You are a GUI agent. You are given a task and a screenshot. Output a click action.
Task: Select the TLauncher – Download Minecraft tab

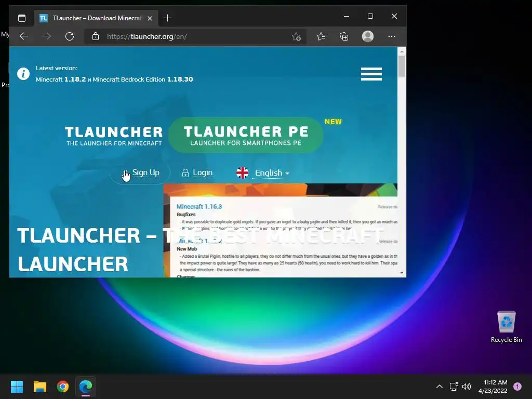click(97, 18)
